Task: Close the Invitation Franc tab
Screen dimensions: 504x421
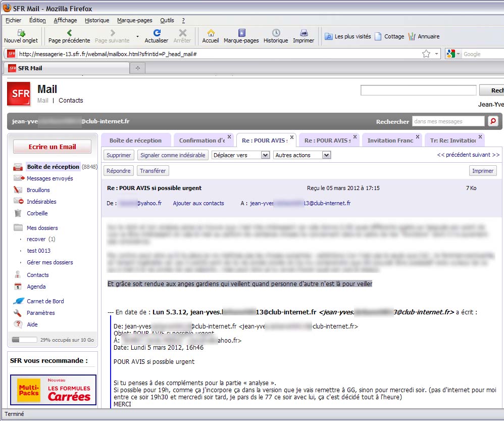Action: coord(418,136)
